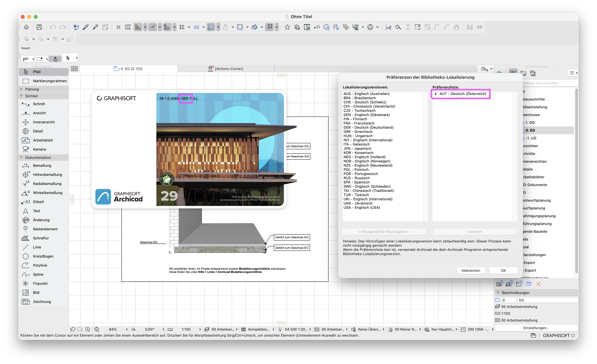Open the zoom 84% popup arrow
Image resolution: width=597 pixels, height=364 pixels.
point(127,329)
